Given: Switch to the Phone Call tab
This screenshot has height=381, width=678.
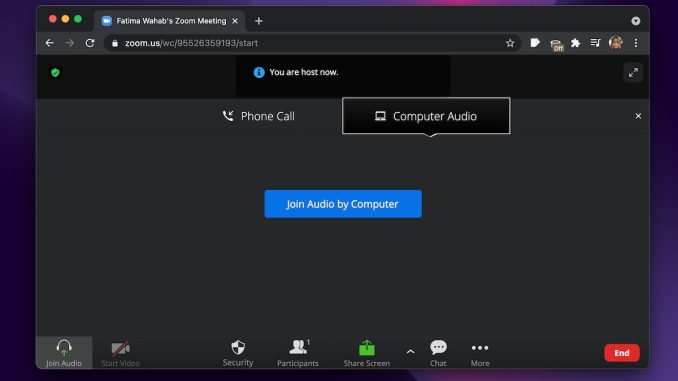Looking at the screenshot, I should 259,116.
